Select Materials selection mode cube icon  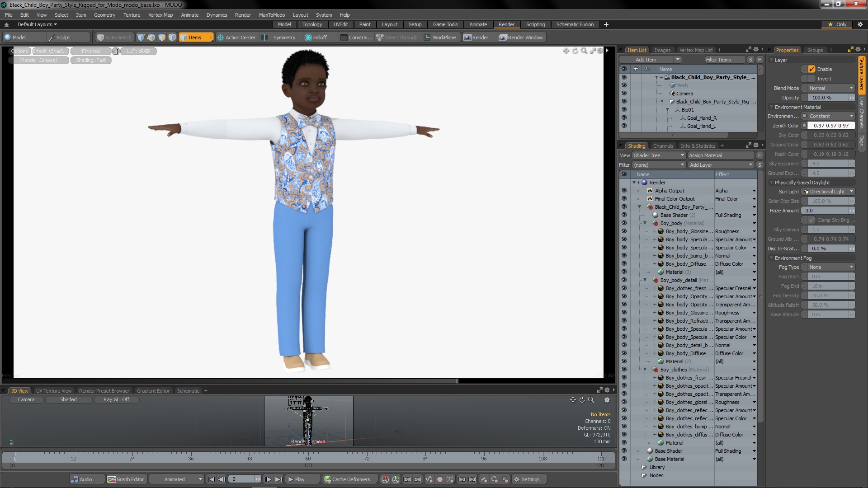172,38
